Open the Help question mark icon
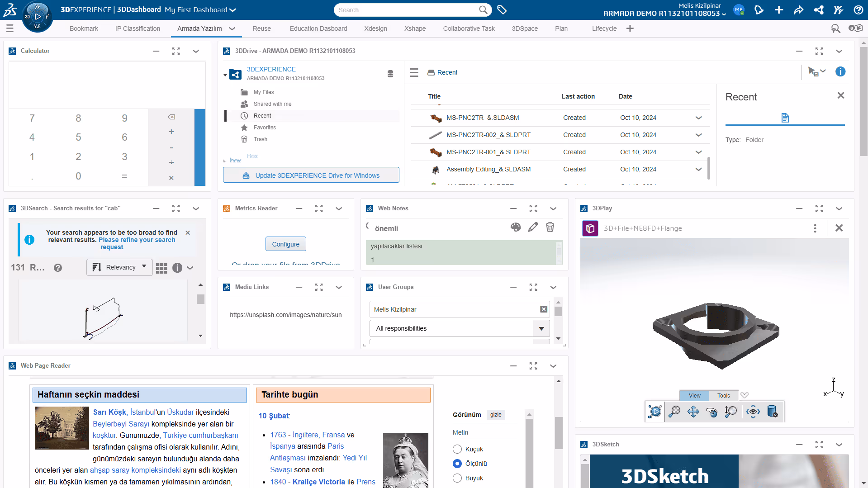This screenshot has width=868, height=488. (858, 9)
